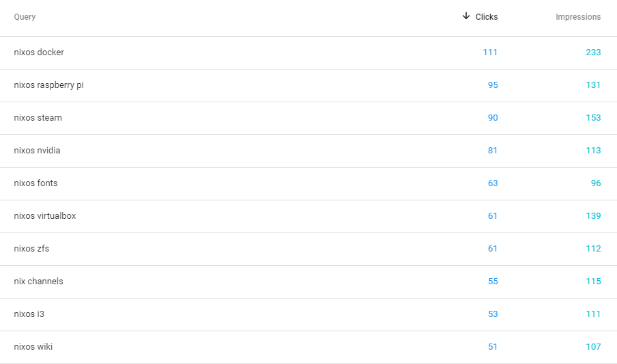This screenshot has width=617, height=364.
Task: Click the 233 impressions value
Action: (593, 52)
